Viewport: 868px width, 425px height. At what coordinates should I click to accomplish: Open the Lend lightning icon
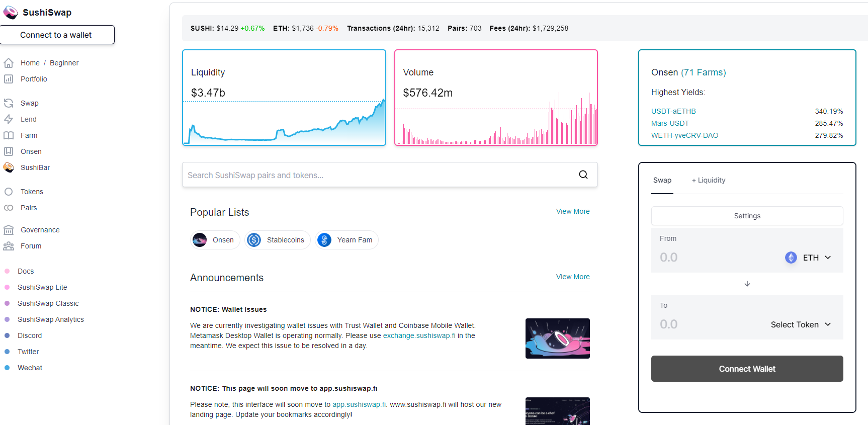pyautogui.click(x=9, y=119)
